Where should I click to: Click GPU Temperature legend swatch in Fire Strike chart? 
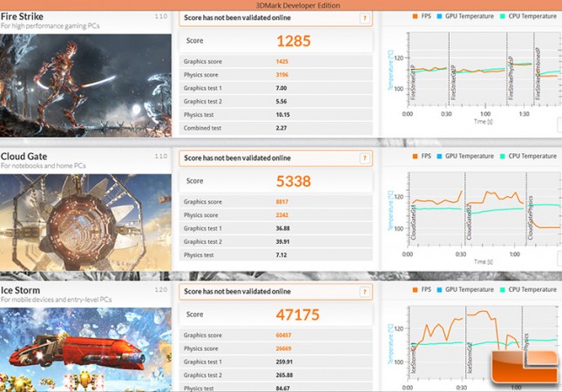(439, 17)
